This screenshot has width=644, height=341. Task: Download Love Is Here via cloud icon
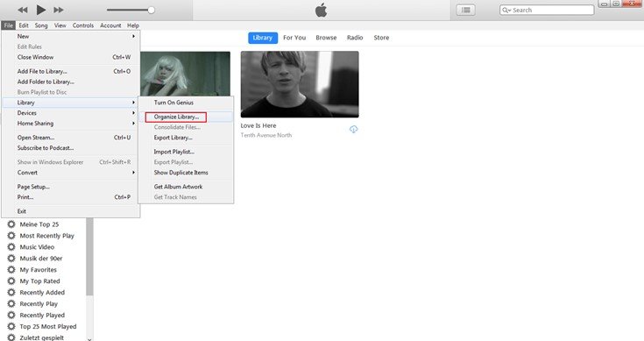click(x=353, y=130)
